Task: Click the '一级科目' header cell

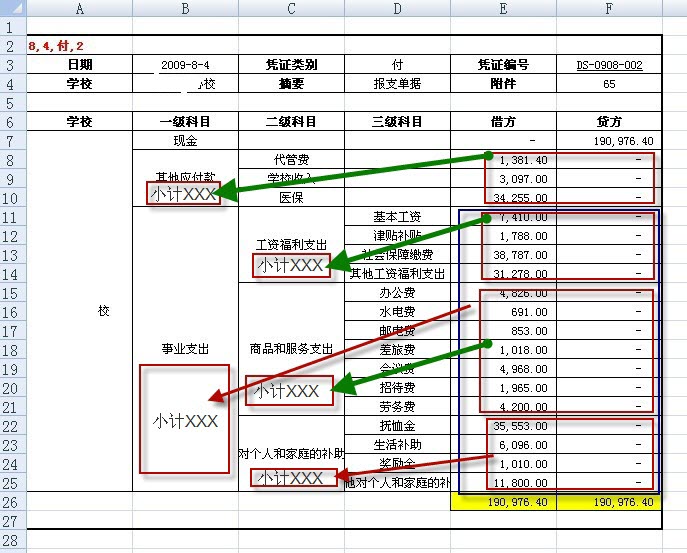Action: [x=185, y=121]
